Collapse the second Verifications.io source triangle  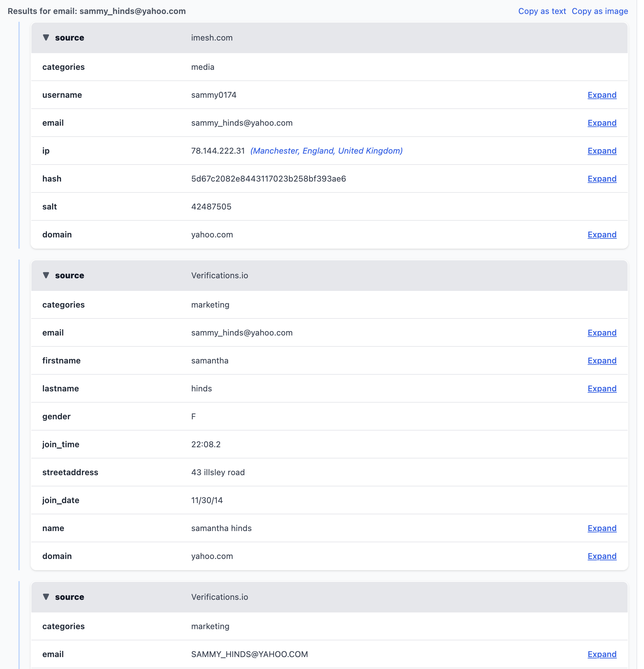pyautogui.click(x=46, y=597)
